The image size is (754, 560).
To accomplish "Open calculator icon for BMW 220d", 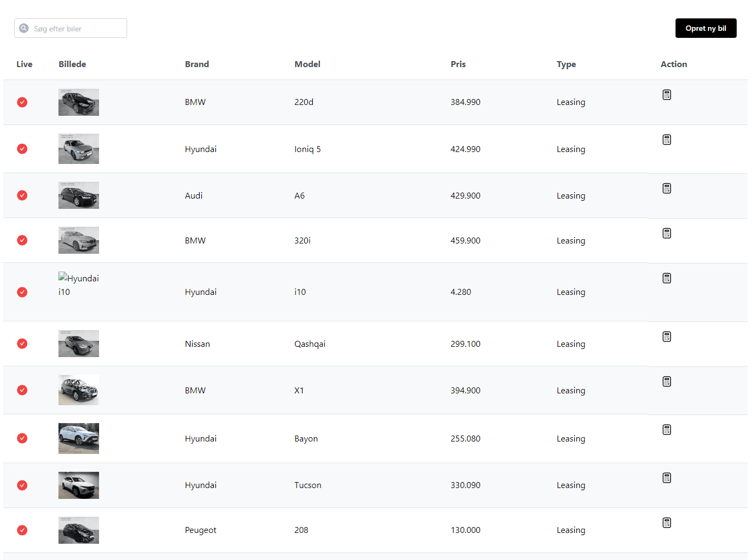I will (667, 95).
